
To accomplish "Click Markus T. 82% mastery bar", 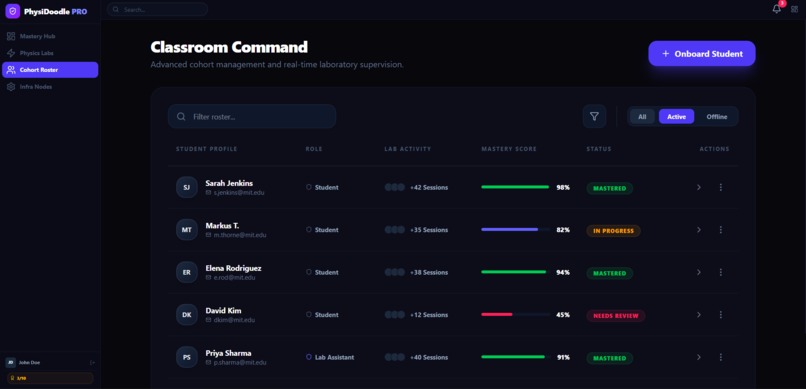I will click(x=516, y=230).
